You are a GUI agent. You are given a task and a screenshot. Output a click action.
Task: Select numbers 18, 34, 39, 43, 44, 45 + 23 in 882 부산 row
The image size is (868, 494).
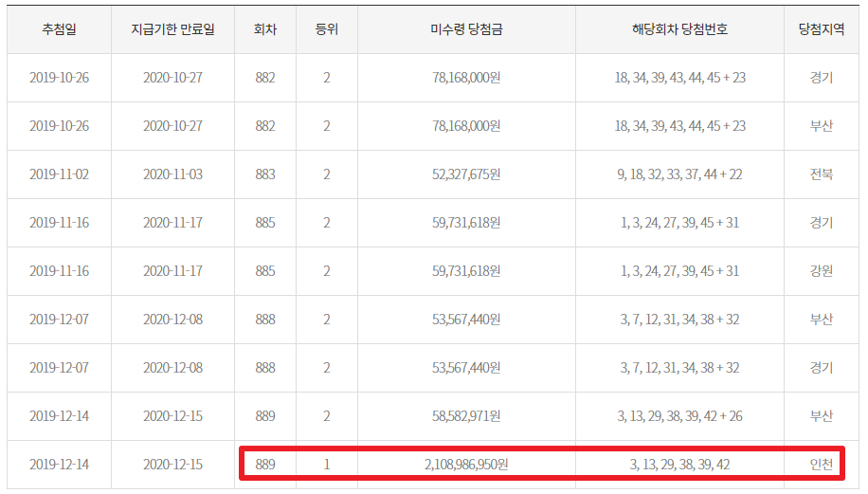point(679,126)
